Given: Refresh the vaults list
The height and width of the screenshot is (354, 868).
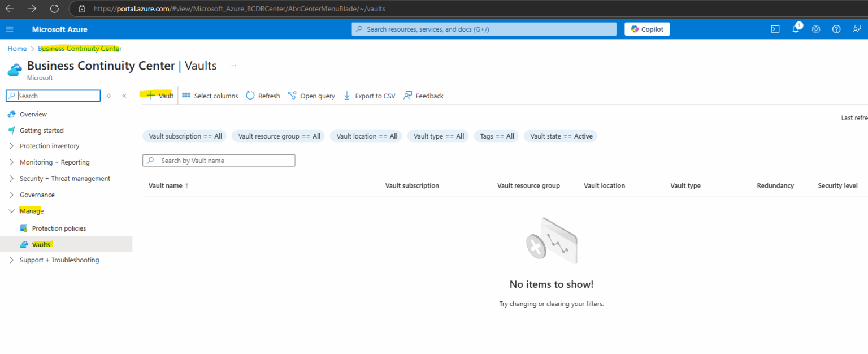Looking at the screenshot, I should (263, 96).
